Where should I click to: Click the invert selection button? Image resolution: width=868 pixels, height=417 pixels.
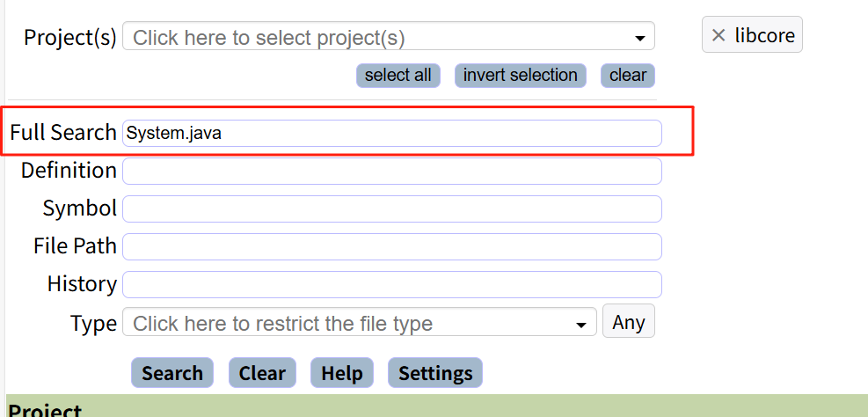[520, 76]
